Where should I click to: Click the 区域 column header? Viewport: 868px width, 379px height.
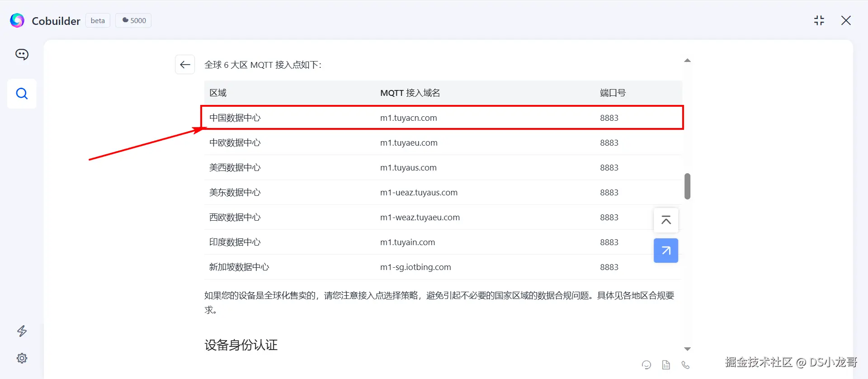pos(218,93)
